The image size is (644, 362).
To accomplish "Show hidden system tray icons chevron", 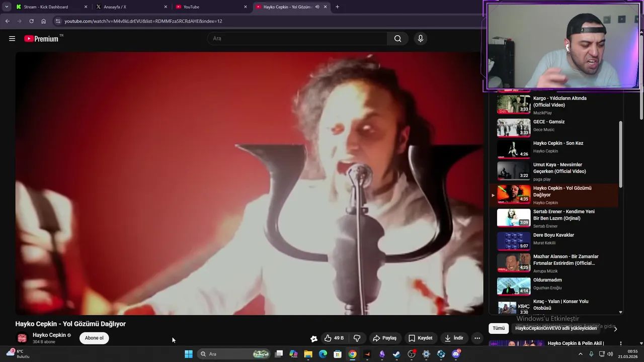I will click(580, 354).
